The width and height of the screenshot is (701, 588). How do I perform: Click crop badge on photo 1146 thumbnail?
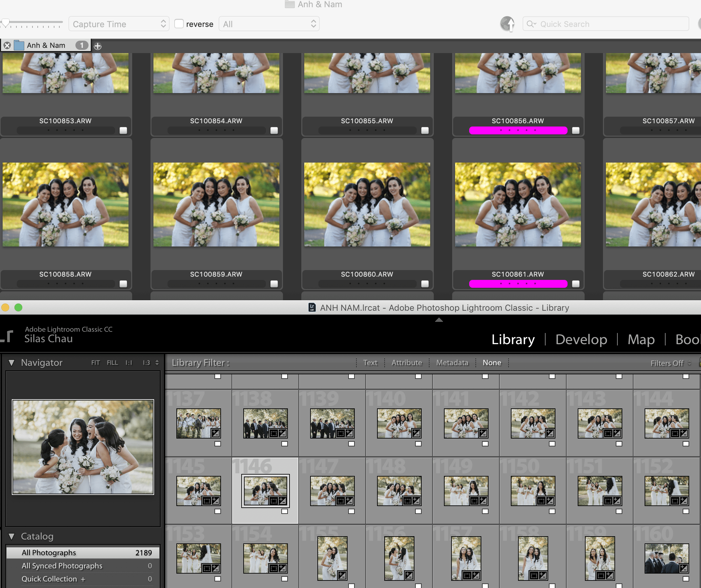pyautogui.click(x=274, y=500)
